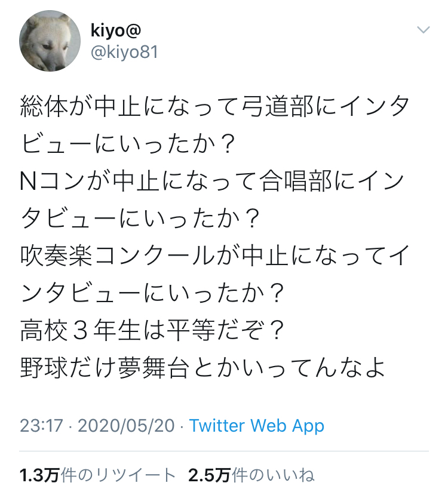The image size is (448, 495).
Task: Click the line beginning タビューにいったか？
Action: pos(140,219)
